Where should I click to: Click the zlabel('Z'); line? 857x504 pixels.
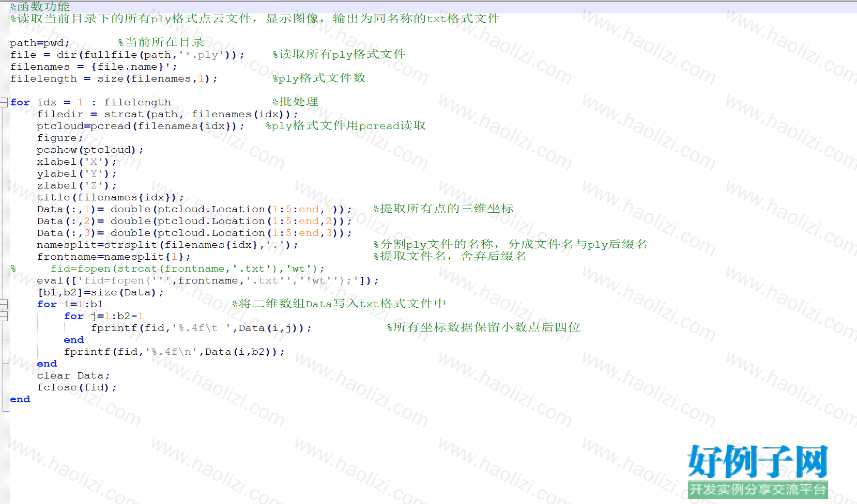(x=76, y=185)
